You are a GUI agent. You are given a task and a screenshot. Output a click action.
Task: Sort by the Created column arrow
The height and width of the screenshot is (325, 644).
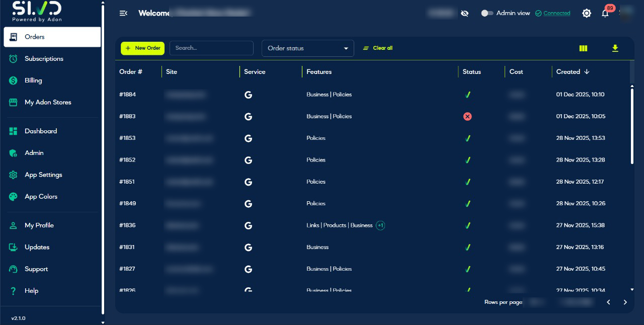click(x=587, y=72)
